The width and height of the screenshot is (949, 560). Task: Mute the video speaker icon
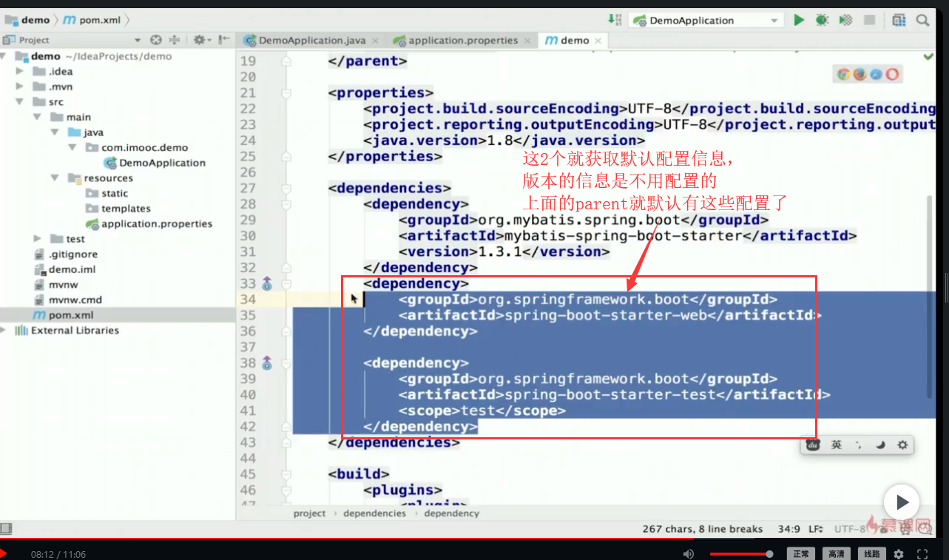point(689,554)
